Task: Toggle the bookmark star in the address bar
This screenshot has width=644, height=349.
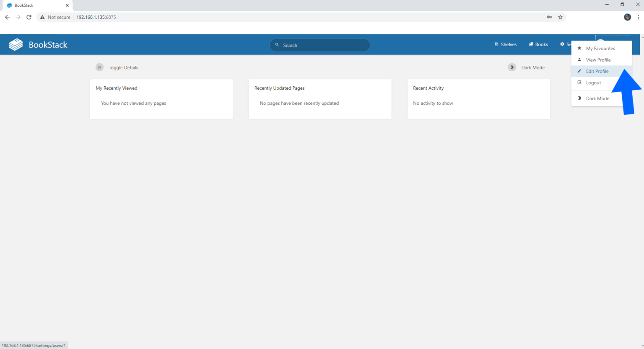Action: click(561, 17)
